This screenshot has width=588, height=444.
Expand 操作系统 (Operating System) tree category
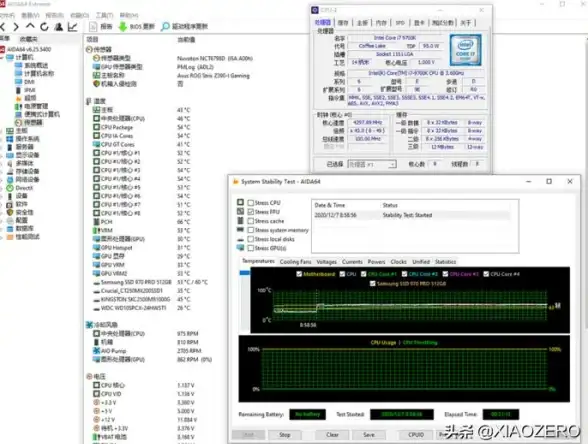click(x=2, y=139)
